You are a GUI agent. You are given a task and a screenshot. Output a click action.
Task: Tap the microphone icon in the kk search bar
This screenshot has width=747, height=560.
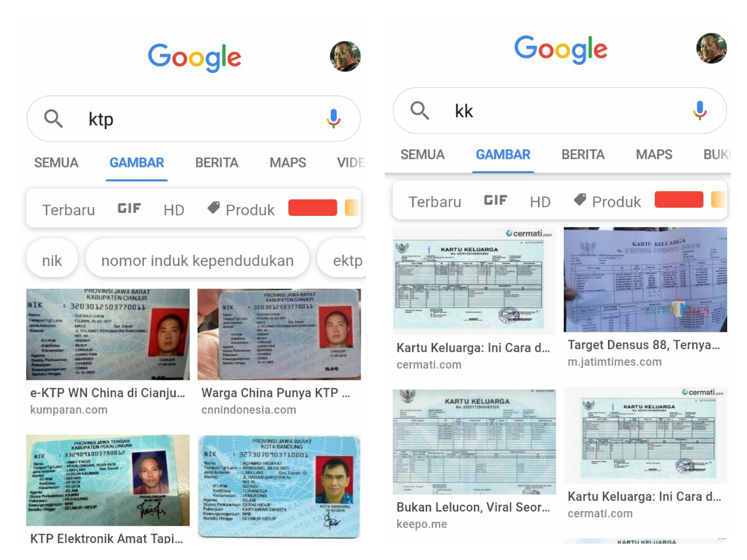[700, 110]
